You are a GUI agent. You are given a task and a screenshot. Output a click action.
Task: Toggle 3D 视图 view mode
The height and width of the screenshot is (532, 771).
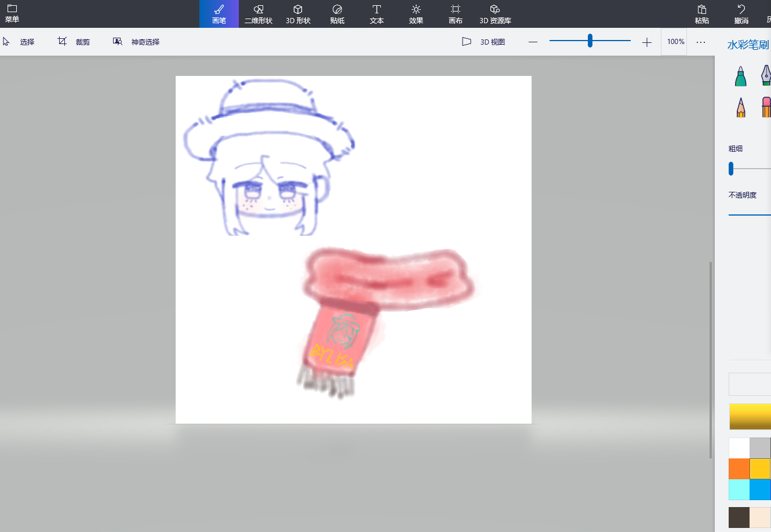tap(483, 42)
